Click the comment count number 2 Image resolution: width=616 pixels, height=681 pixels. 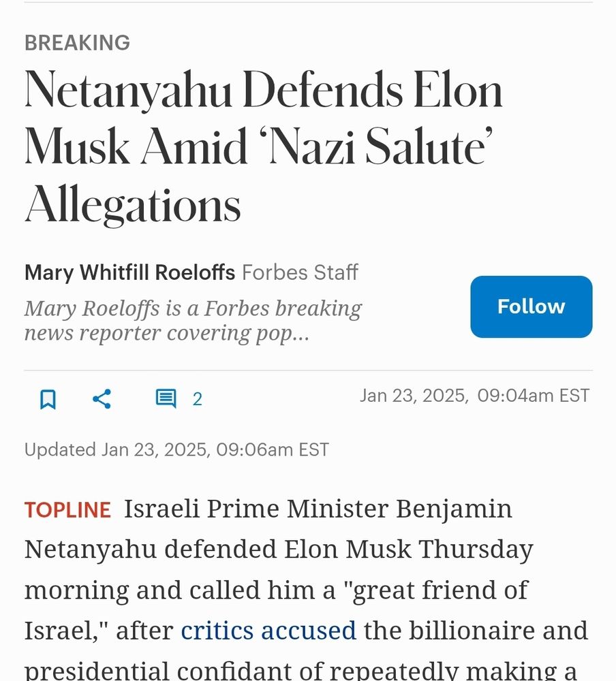(x=198, y=399)
